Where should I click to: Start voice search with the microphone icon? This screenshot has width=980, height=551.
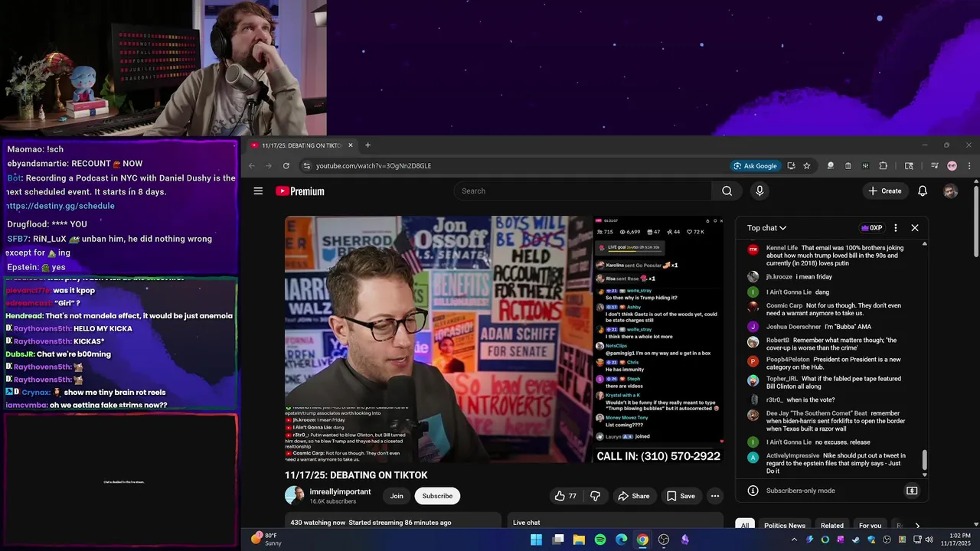tap(759, 191)
